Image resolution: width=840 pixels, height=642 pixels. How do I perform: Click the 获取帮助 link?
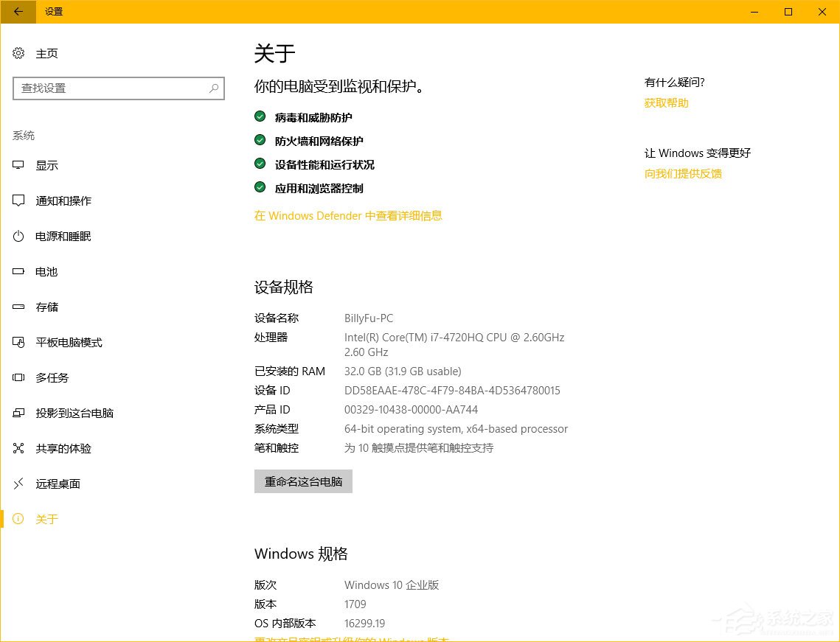click(x=666, y=102)
